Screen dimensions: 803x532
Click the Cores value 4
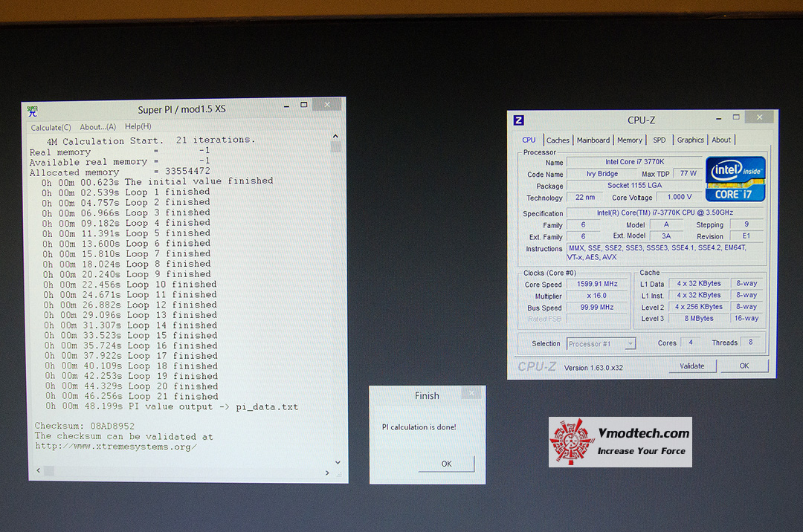691,343
